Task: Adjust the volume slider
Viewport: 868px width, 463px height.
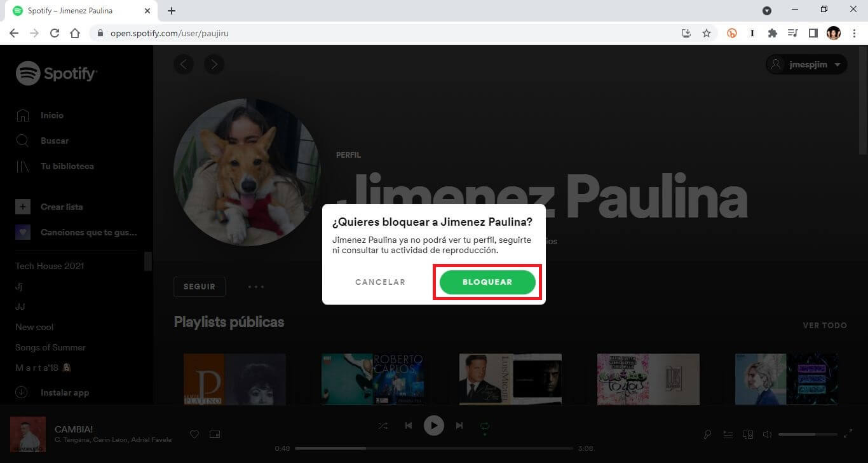Action: pyautogui.click(x=808, y=434)
